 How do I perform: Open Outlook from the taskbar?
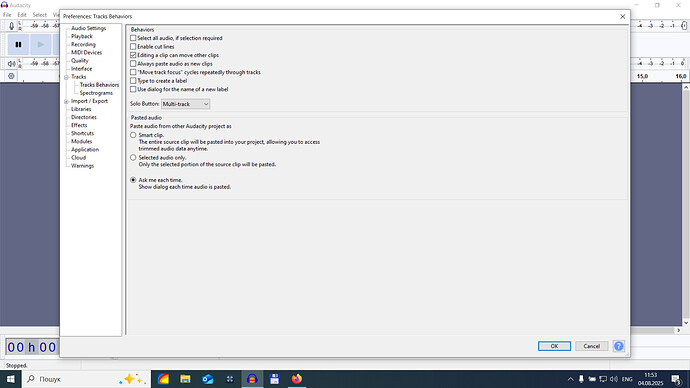pos(208,379)
